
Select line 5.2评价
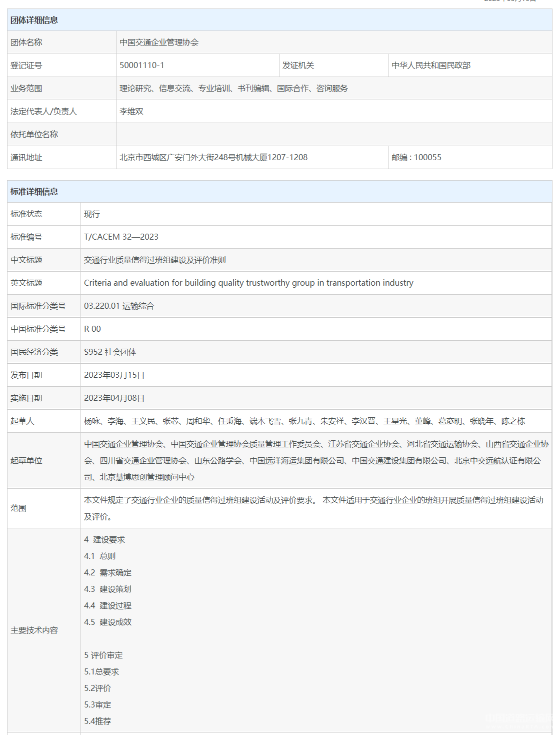click(x=97, y=688)
